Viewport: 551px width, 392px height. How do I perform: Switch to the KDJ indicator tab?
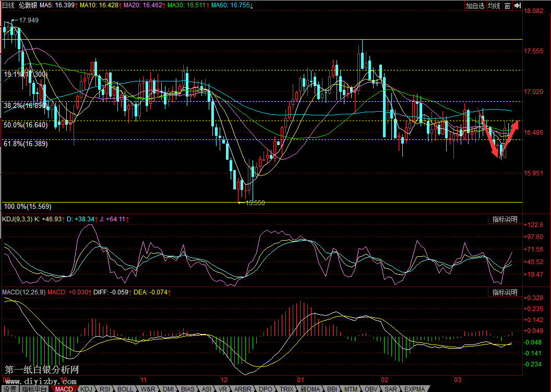(x=87, y=389)
